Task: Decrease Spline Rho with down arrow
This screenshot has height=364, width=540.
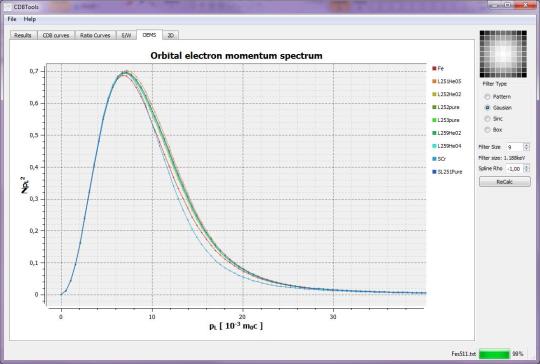Action: coord(526,171)
